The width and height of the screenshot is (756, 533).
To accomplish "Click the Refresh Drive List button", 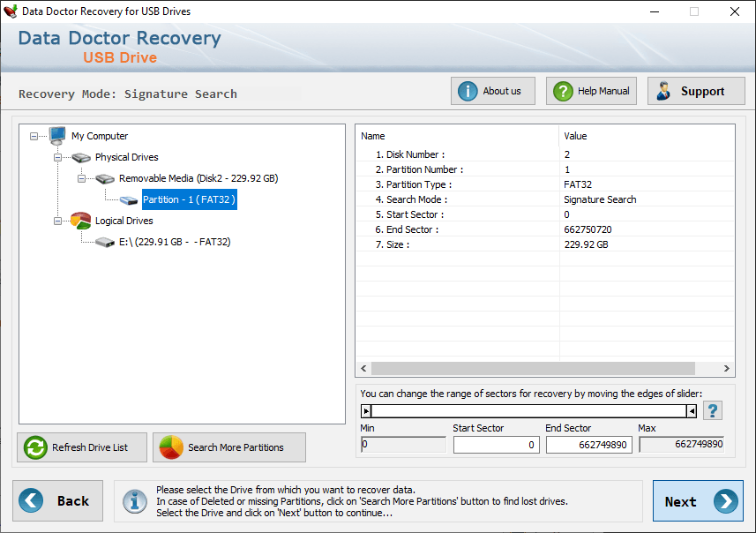I will tap(82, 447).
